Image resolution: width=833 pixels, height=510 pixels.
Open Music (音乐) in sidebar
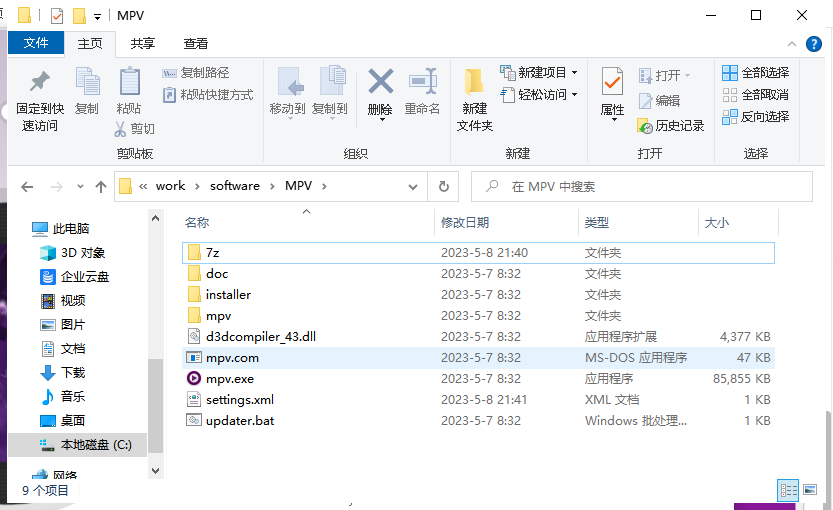(x=63, y=396)
